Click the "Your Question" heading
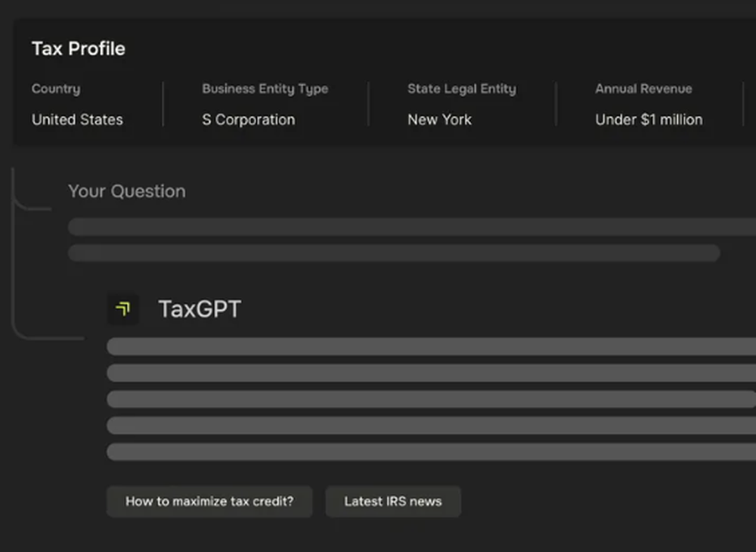The width and height of the screenshot is (756, 552). pyautogui.click(x=127, y=191)
